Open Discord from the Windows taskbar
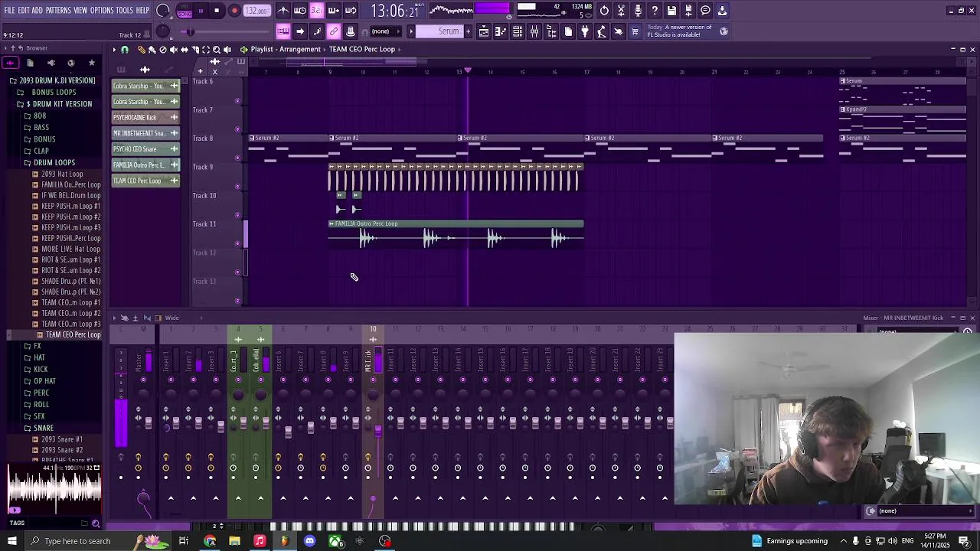Screen dimensions: 980x551 tap(309, 541)
